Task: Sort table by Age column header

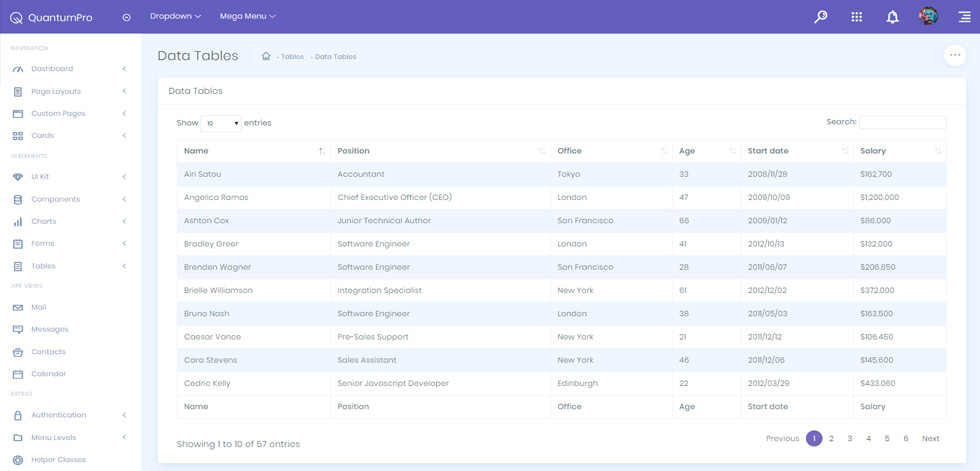Action: pyautogui.click(x=706, y=151)
